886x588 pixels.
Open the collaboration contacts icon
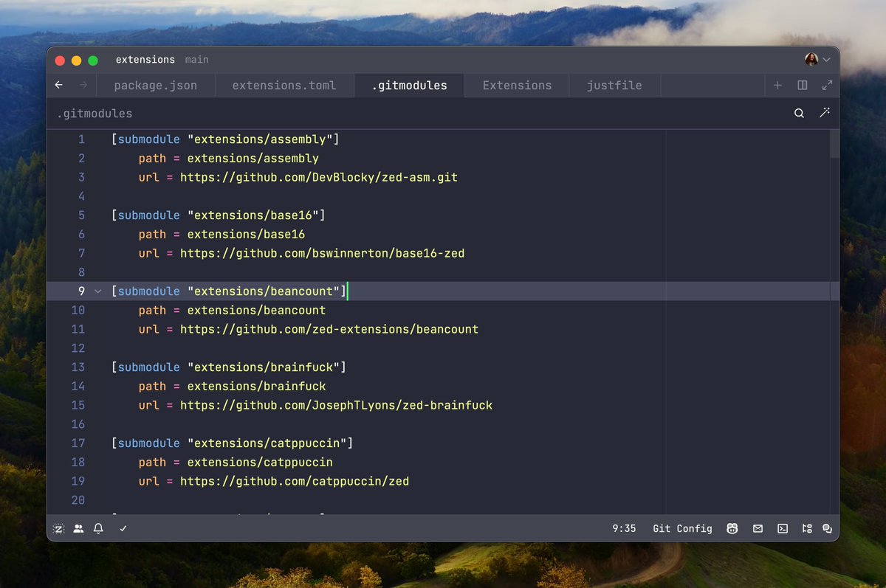[78, 528]
